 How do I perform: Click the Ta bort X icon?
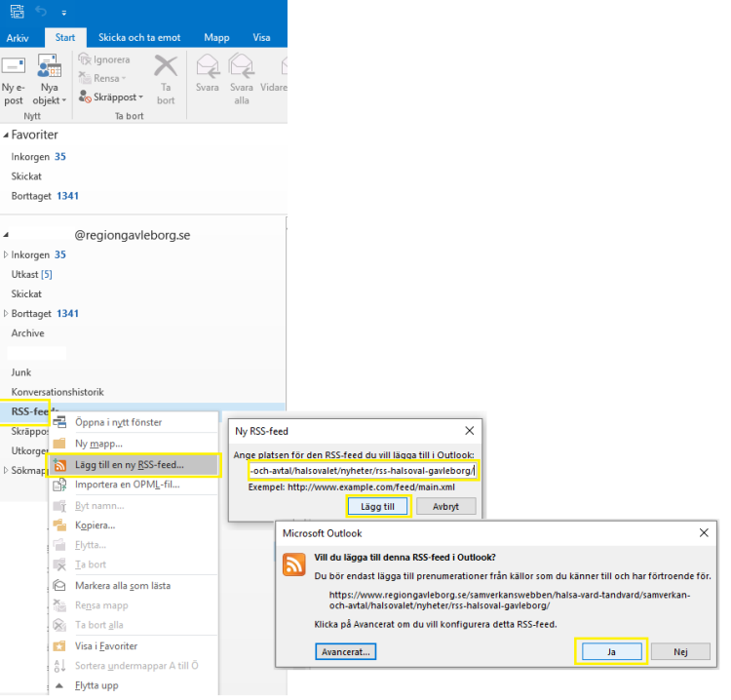coord(166,65)
